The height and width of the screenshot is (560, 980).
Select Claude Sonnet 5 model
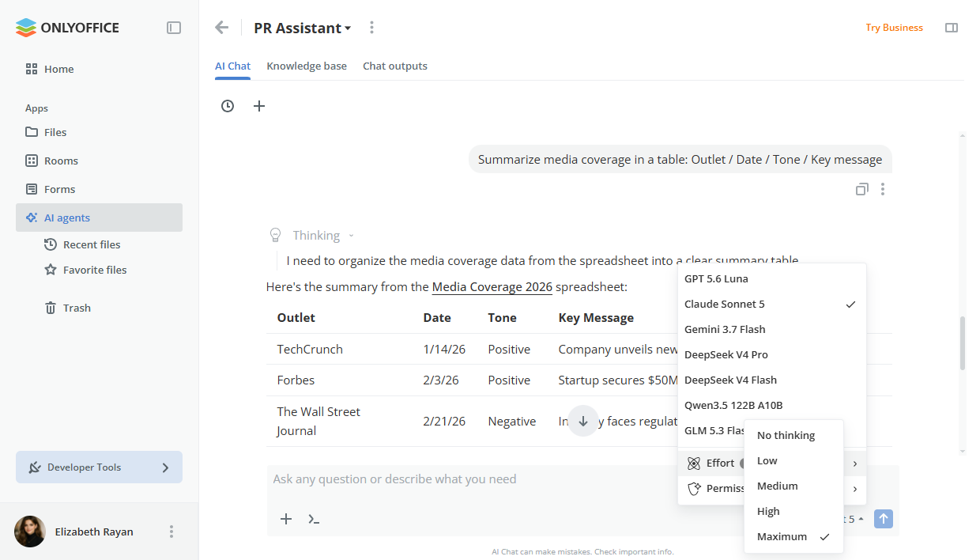click(772, 304)
